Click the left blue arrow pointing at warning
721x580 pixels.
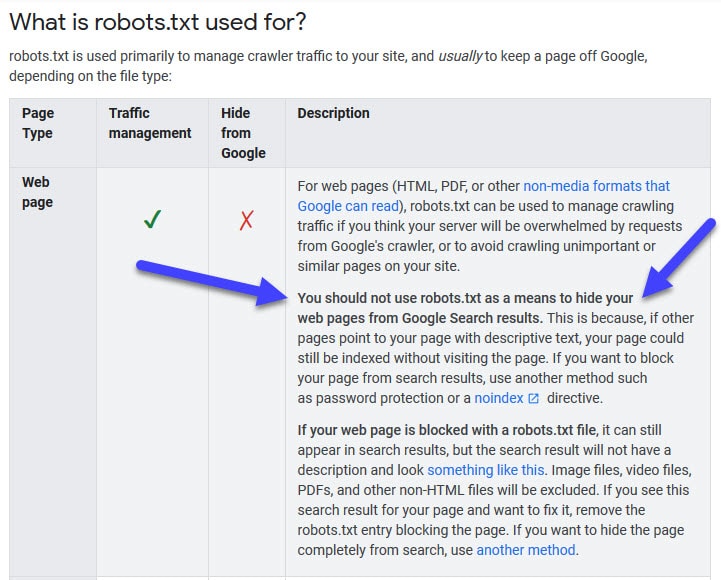tap(212, 282)
